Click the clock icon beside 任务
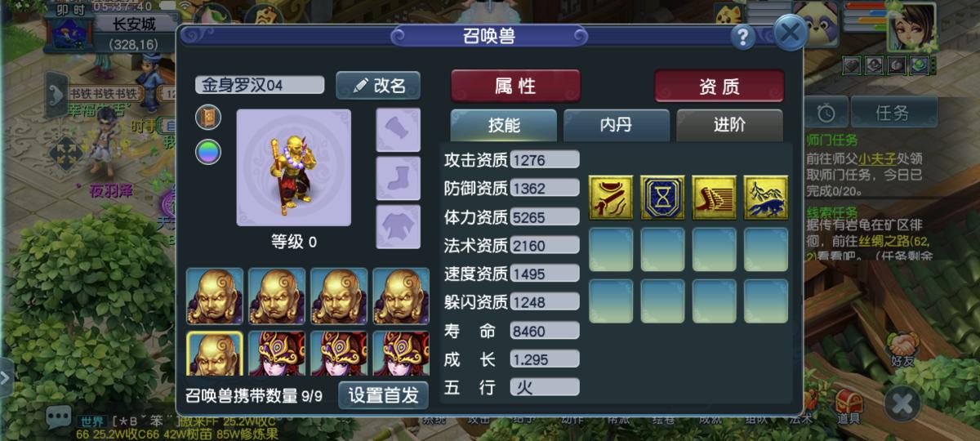 826,113
